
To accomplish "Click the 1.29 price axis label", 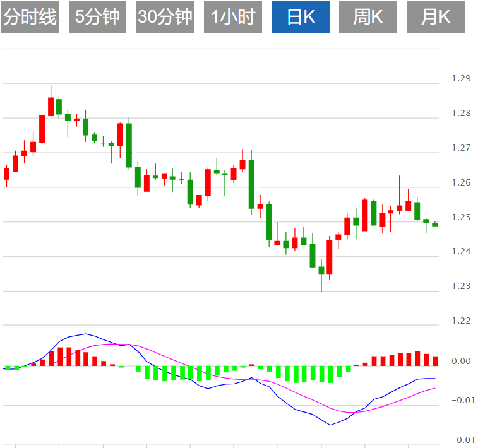I will [x=461, y=79].
